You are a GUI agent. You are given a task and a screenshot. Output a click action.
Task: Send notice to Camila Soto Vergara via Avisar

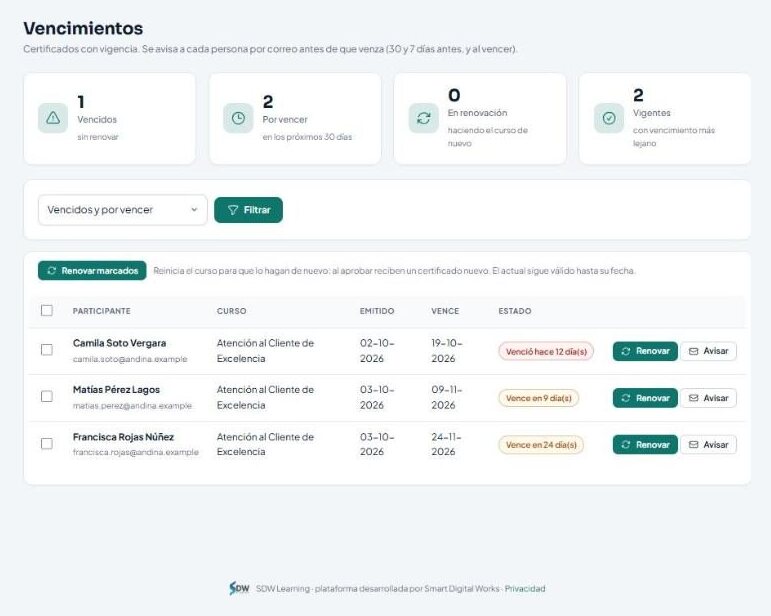709,351
